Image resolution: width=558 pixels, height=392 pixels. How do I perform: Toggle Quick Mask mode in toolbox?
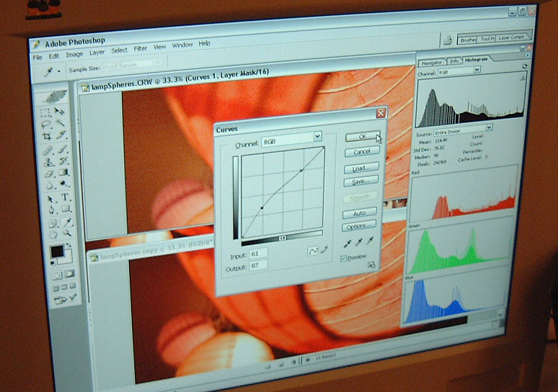(71, 275)
